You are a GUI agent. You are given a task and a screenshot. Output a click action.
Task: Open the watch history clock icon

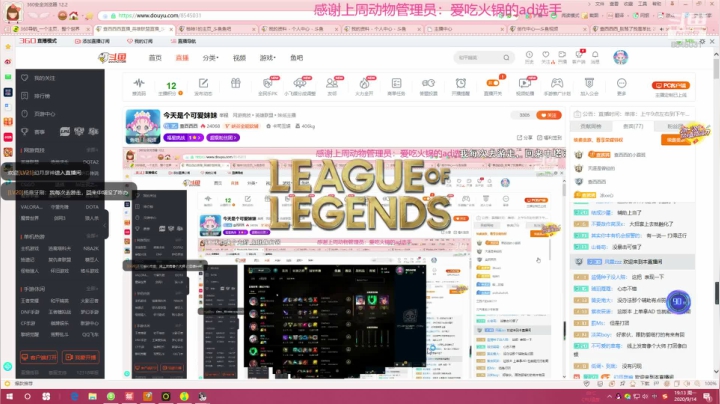click(529, 57)
